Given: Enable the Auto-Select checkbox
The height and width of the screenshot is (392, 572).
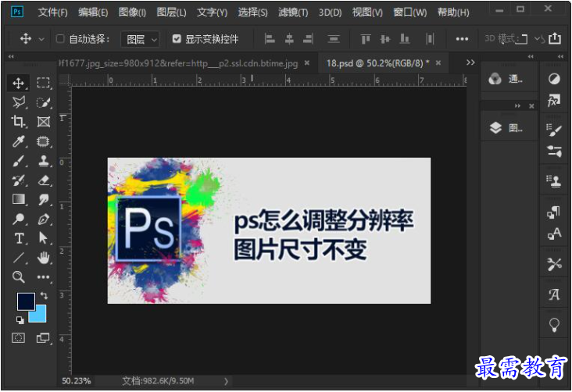Looking at the screenshot, I should [x=60, y=38].
